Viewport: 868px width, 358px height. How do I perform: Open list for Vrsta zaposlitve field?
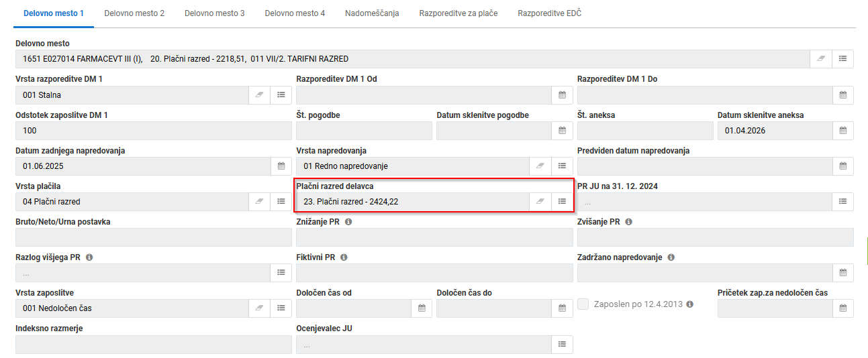pos(281,308)
